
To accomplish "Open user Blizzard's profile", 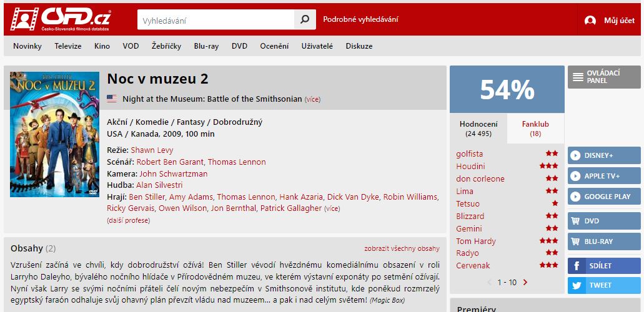I will (470, 216).
